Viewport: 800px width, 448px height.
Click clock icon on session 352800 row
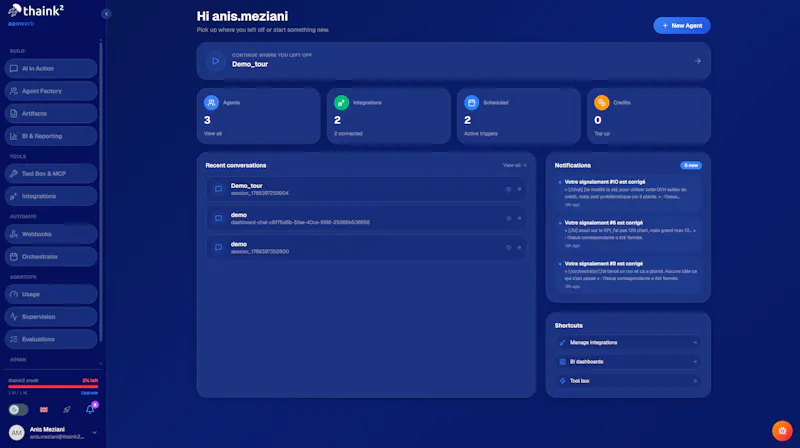[508, 247]
